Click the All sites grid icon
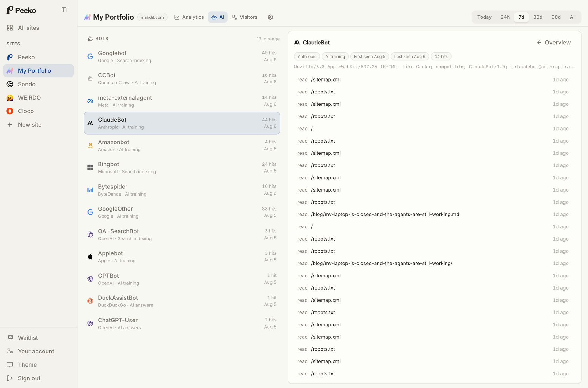Screen dimensions: 588x388 pyautogui.click(x=10, y=28)
